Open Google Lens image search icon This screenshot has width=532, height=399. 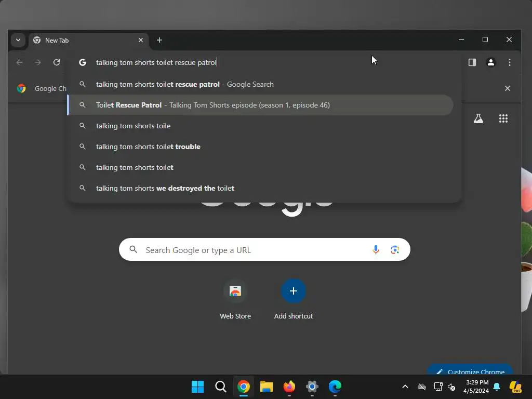(x=395, y=250)
